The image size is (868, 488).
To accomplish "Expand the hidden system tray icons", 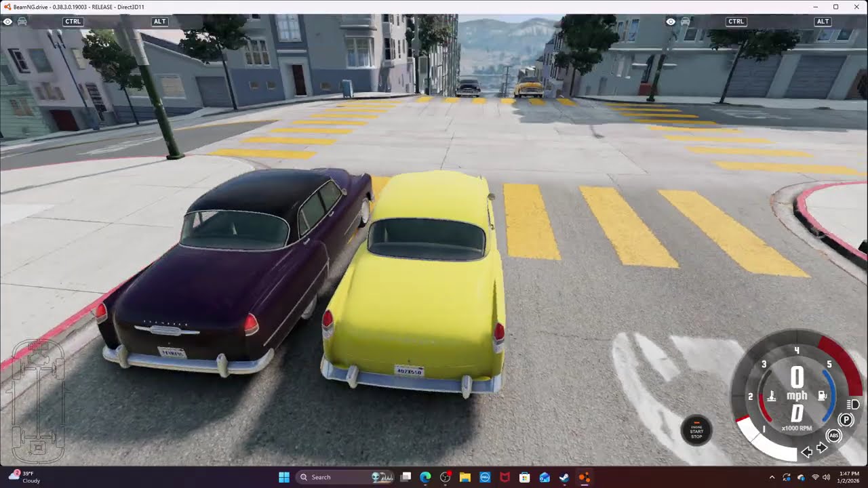I will (772, 477).
